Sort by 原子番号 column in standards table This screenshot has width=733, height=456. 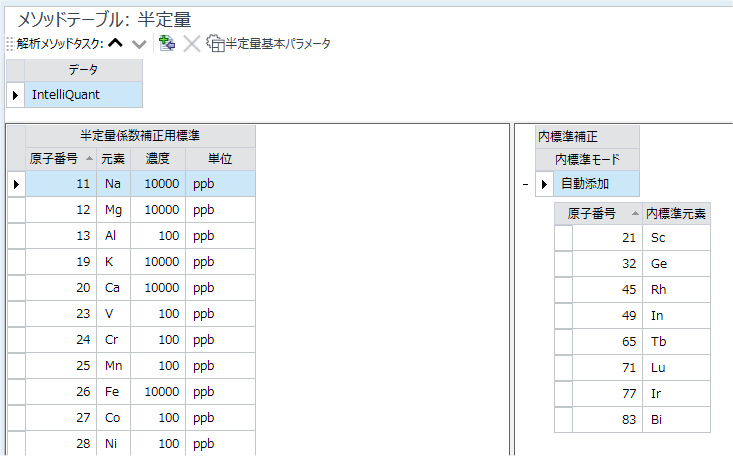click(61, 159)
